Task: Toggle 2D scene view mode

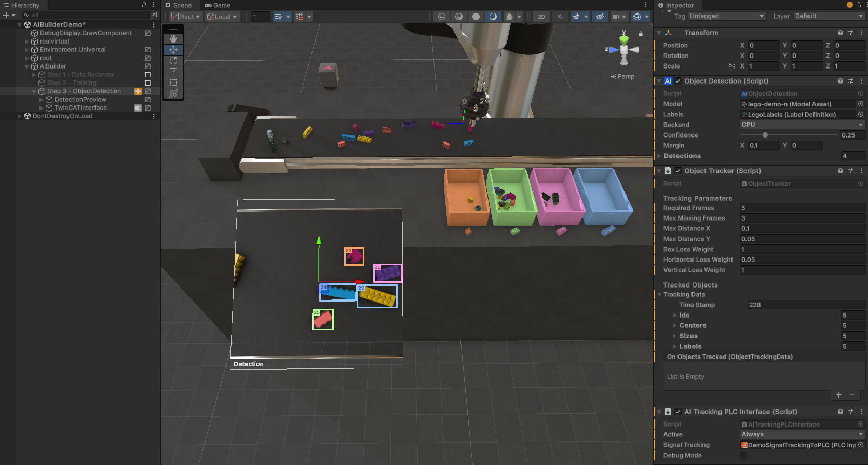Action: point(541,17)
